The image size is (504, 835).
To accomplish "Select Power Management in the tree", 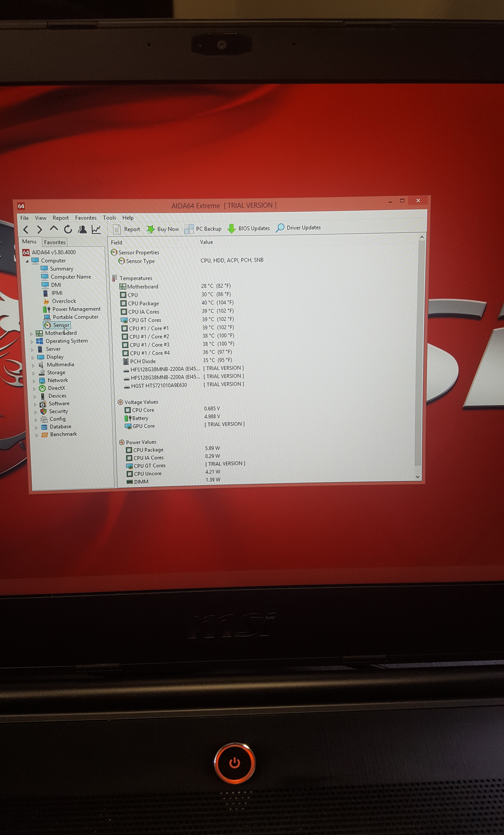I will click(72, 309).
